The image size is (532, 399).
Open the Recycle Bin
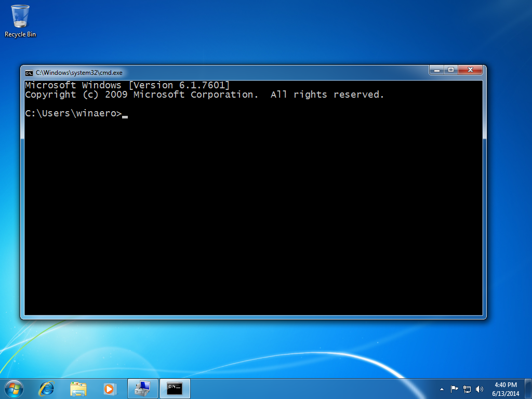coord(20,18)
